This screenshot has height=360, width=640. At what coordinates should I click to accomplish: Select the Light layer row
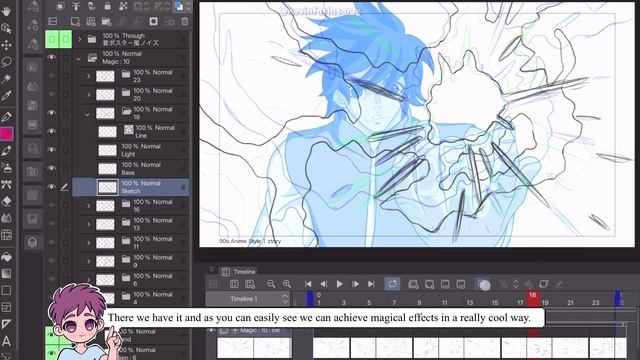[x=131, y=150]
